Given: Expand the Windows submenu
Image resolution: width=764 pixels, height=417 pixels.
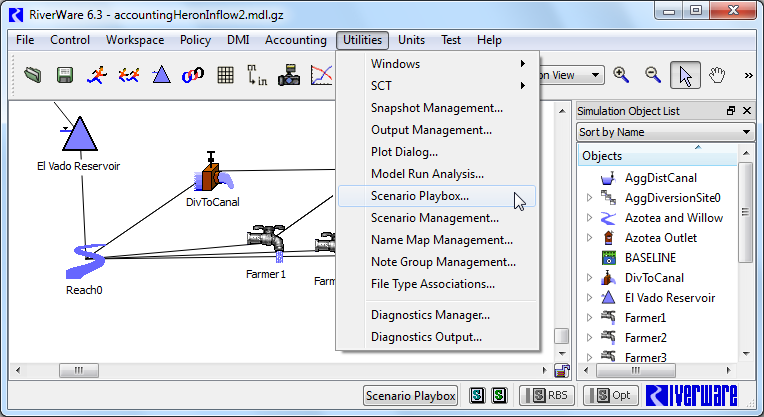Looking at the screenshot, I should (x=437, y=64).
